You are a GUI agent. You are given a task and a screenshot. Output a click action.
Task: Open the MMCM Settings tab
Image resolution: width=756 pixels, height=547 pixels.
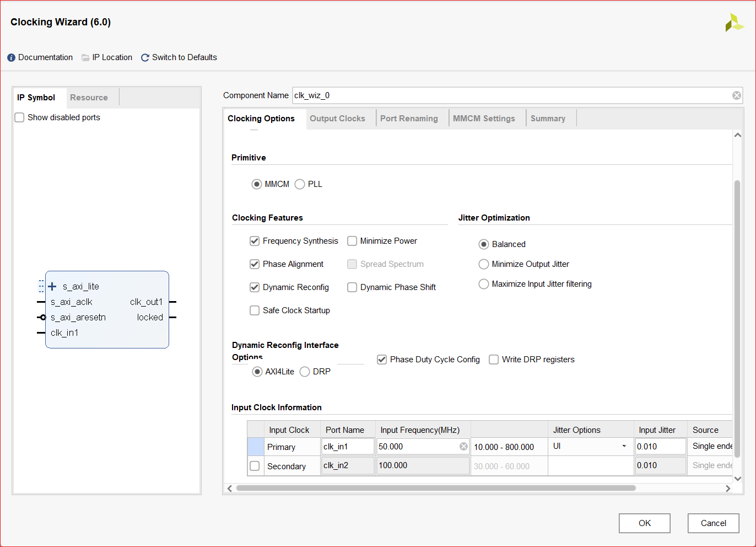(x=484, y=119)
